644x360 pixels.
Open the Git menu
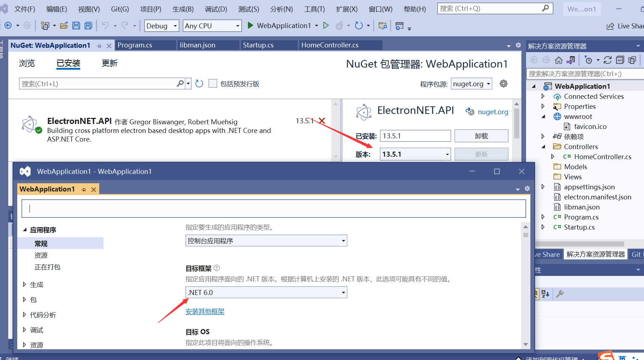[120, 9]
